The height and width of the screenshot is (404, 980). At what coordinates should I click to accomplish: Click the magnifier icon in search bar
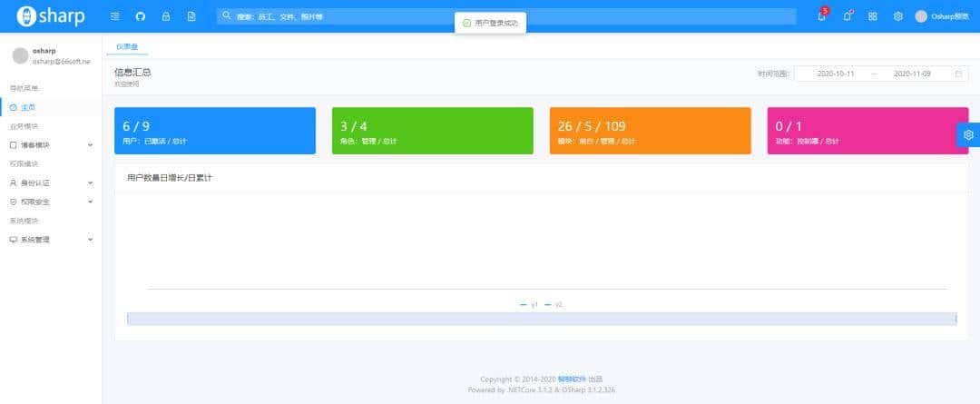pyautogui.click(x=227, y=15)
